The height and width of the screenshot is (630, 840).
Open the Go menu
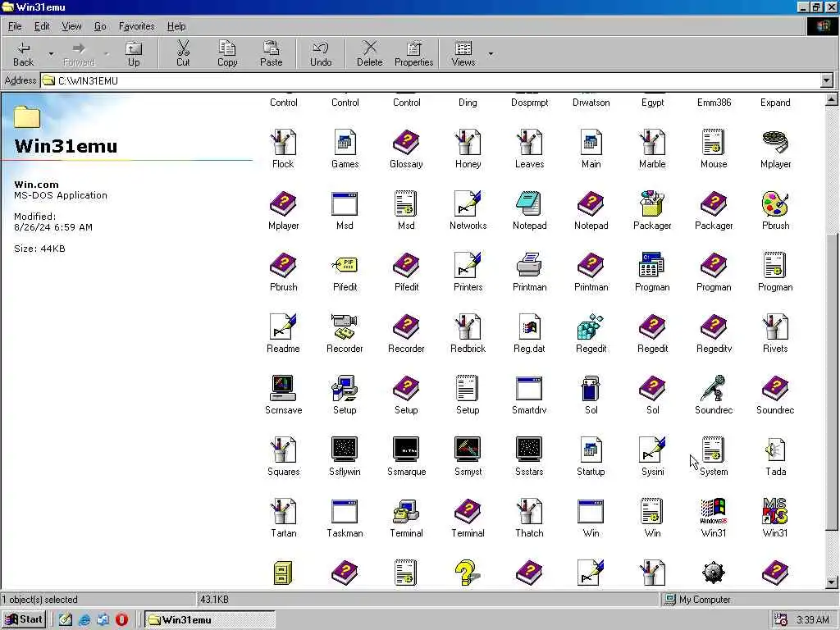click(100, 26)
